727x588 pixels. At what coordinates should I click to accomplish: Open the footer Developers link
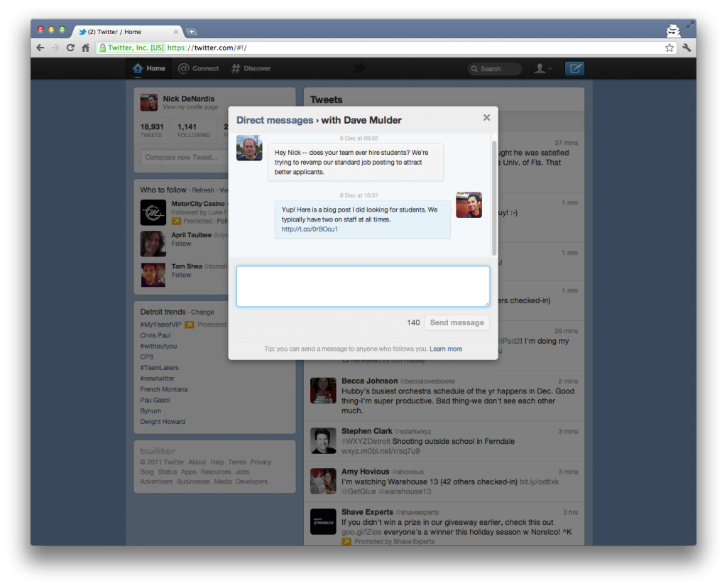point(252,481)
